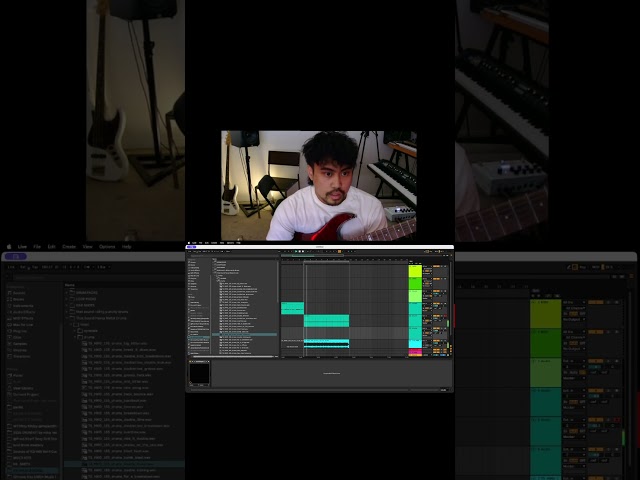Select Plug-ins category in the blurred background browser
This screenshot has width=640, height=480.
coord(17,331)
